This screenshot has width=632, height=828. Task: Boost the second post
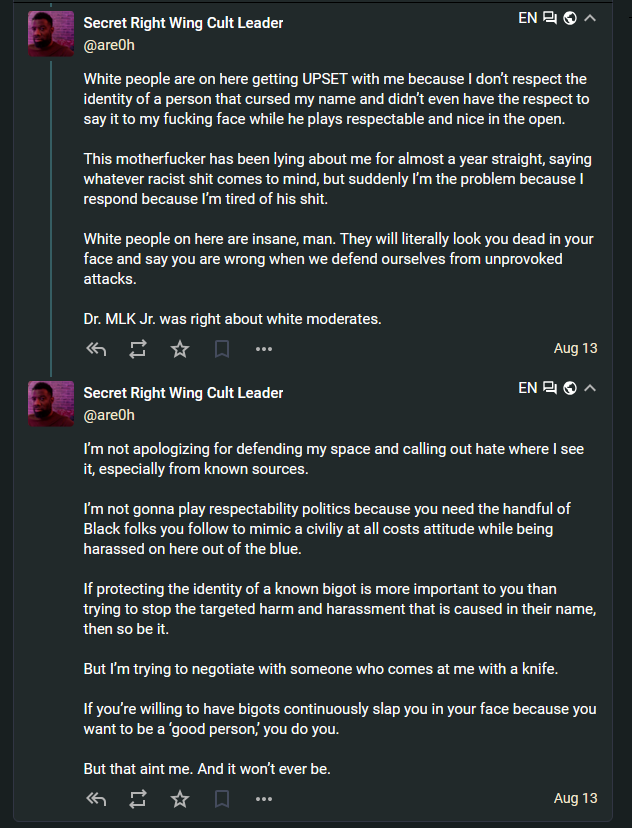point(138,798)
